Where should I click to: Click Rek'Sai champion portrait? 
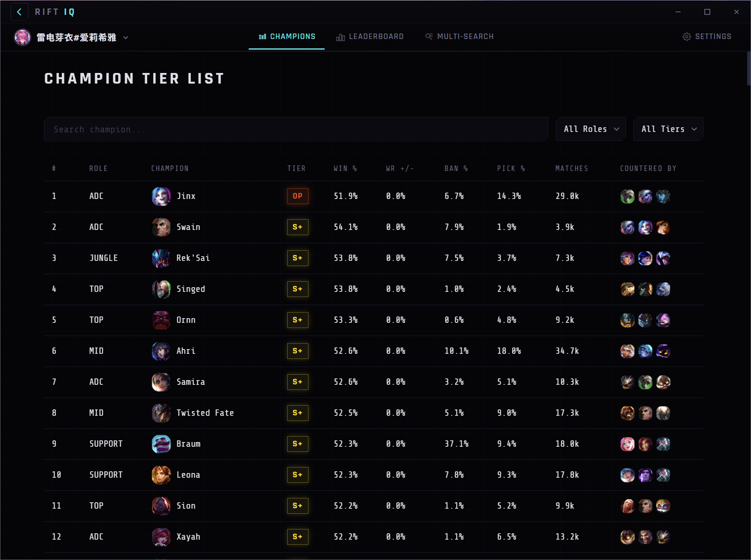(x=161, y=258)
